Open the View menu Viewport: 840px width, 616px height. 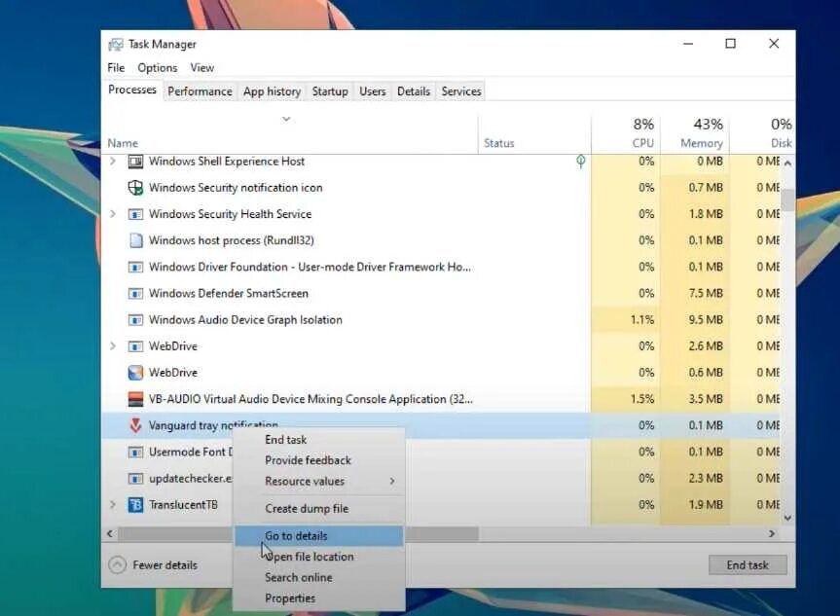tap(201, 68)
